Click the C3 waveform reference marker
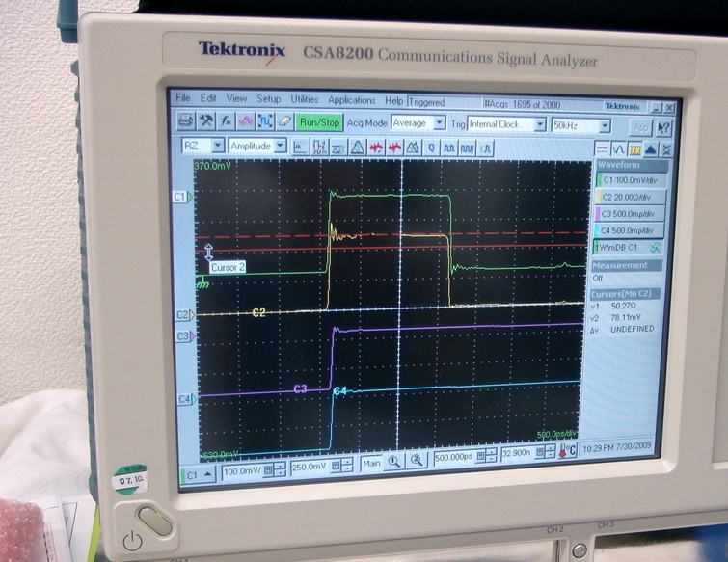The height and width of the screenshot is (562, 728). (x=185, y=336)
